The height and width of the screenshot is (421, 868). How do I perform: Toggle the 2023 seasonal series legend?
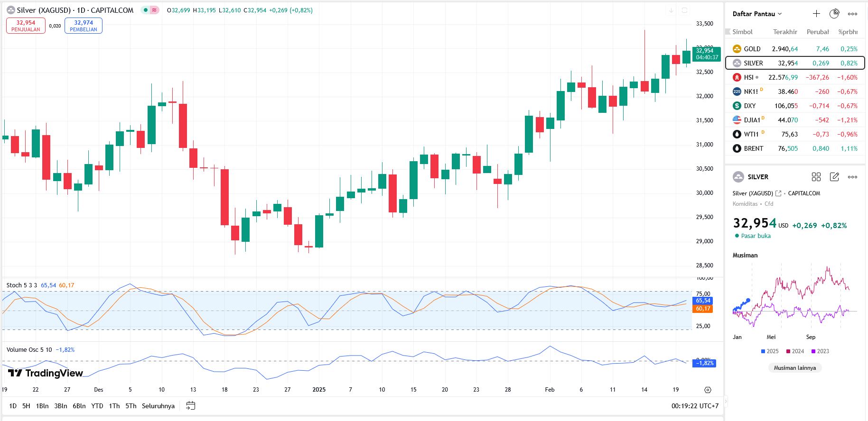[x=820, y=351]
